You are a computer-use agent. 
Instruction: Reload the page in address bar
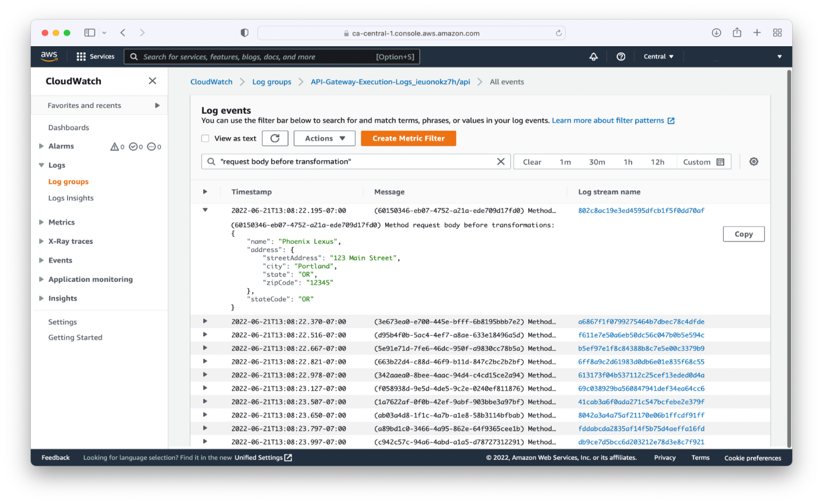pos(559,33)
